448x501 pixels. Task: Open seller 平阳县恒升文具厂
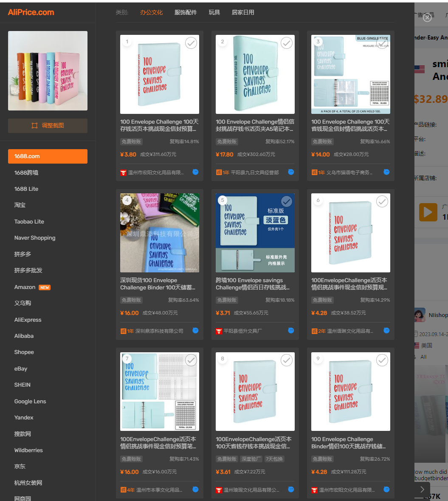coord(242,331)
